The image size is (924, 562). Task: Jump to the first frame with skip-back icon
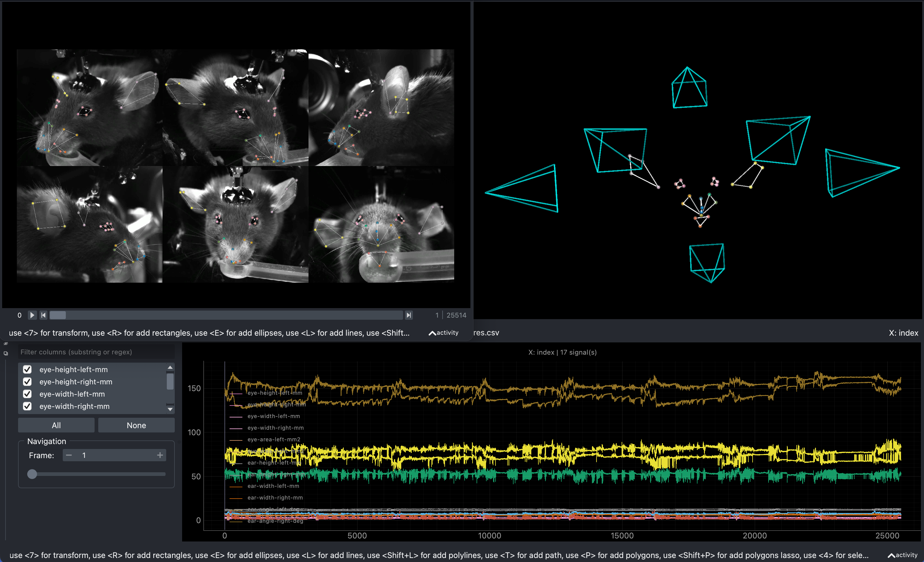[43, 315]
